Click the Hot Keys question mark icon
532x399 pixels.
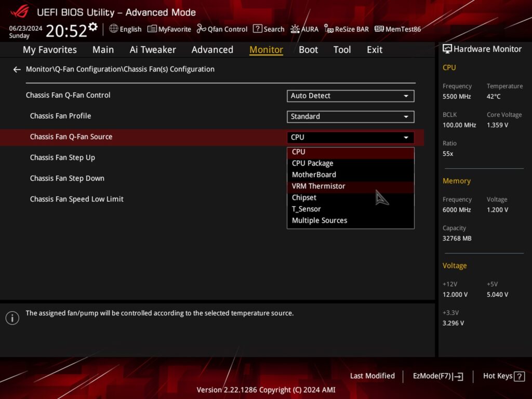519,376
